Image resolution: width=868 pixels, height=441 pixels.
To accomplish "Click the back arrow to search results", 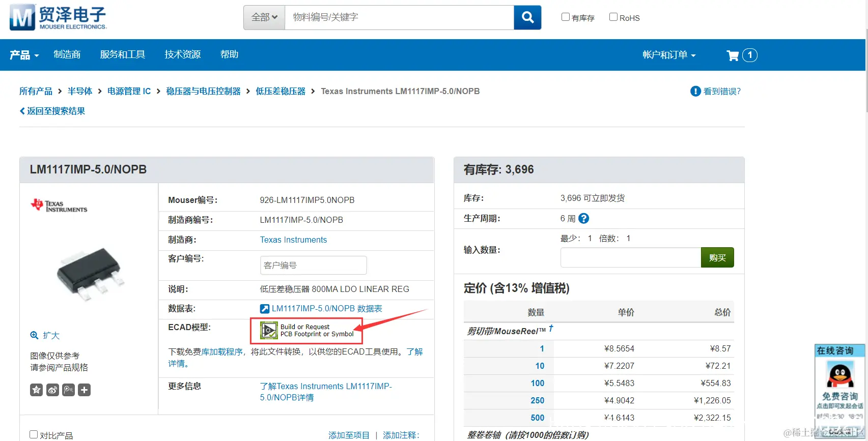I will click(x=22, y=111).
